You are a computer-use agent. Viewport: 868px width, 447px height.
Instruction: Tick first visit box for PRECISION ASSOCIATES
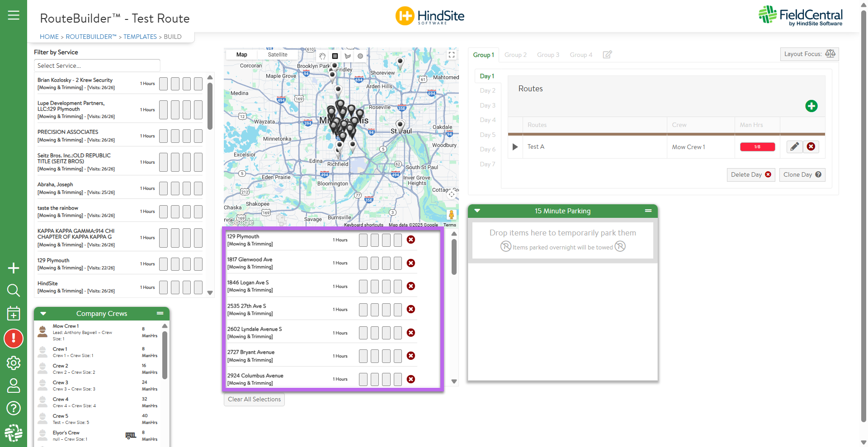click(x=163, y=136)
